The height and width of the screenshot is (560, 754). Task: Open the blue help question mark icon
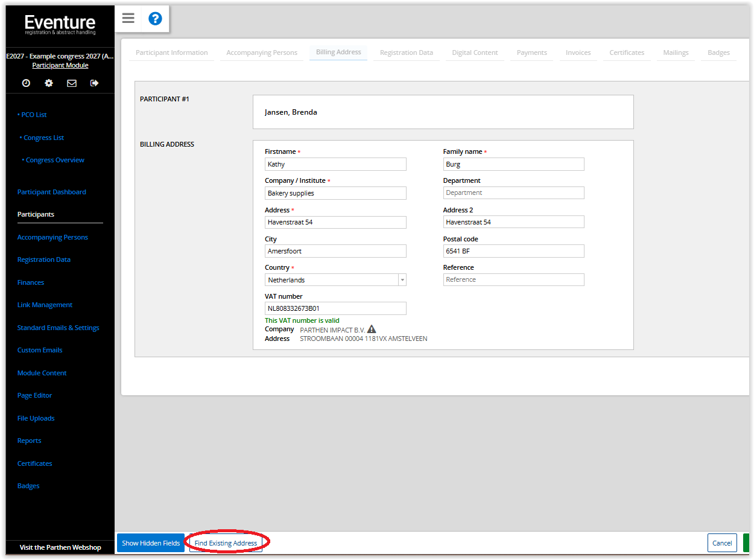pyautogui.click(x=155, y=19)
